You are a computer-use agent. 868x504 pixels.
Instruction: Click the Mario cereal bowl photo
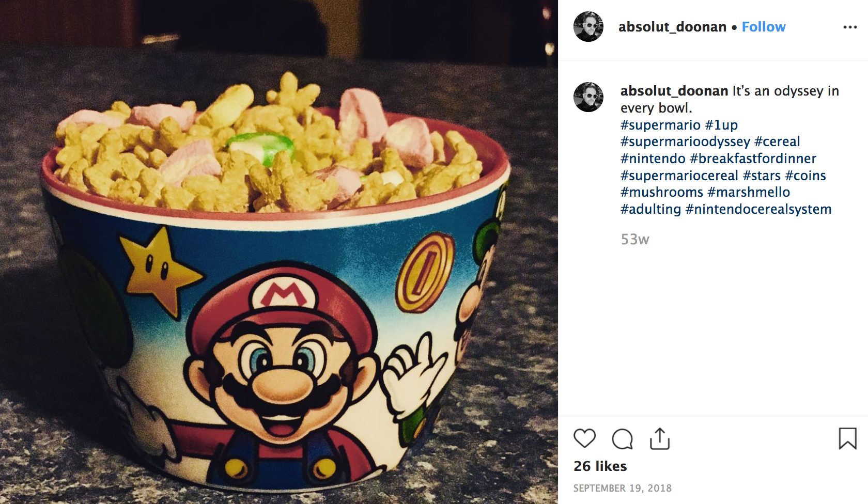coord(279,252)
